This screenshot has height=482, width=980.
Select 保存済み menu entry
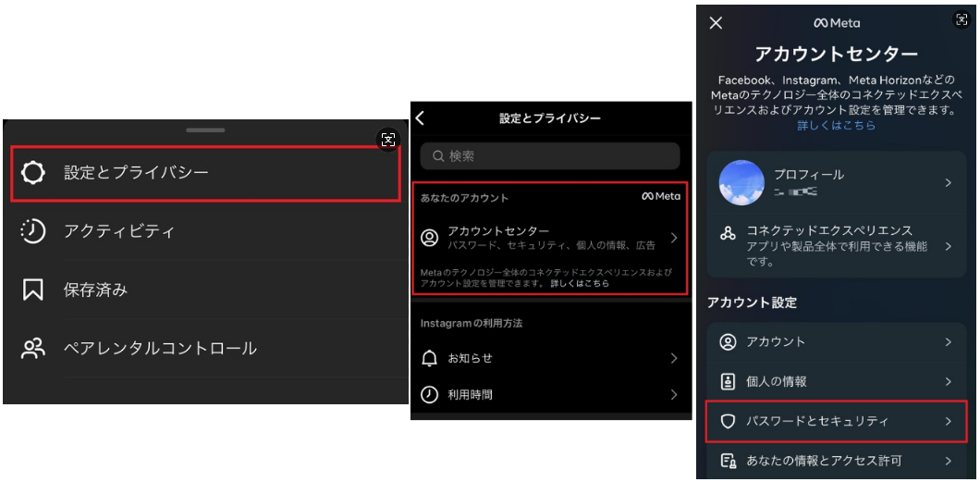tap(205, 290)
